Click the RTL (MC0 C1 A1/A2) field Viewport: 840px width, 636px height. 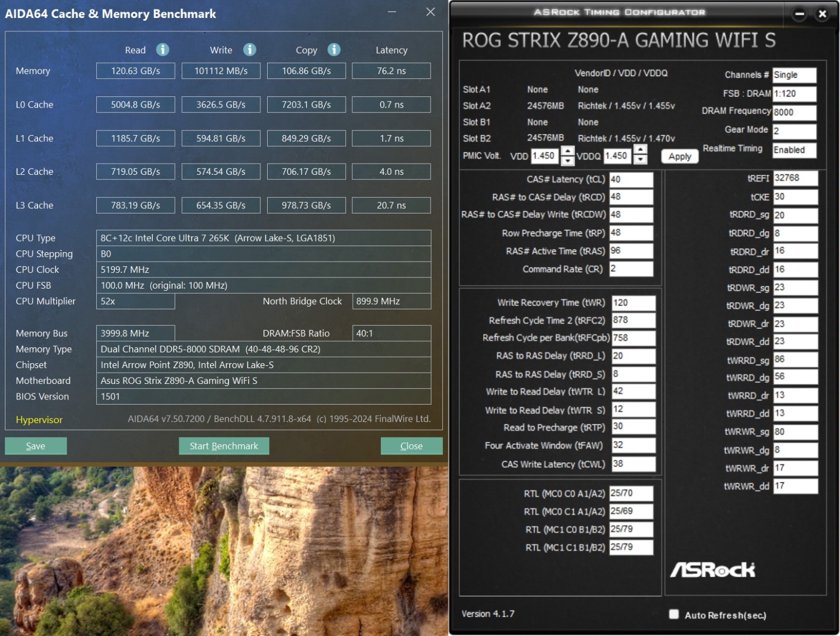coord(631,511)
